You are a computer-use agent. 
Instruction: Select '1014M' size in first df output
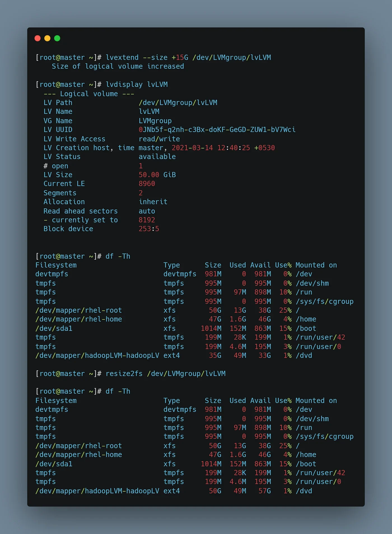point(211,328)
